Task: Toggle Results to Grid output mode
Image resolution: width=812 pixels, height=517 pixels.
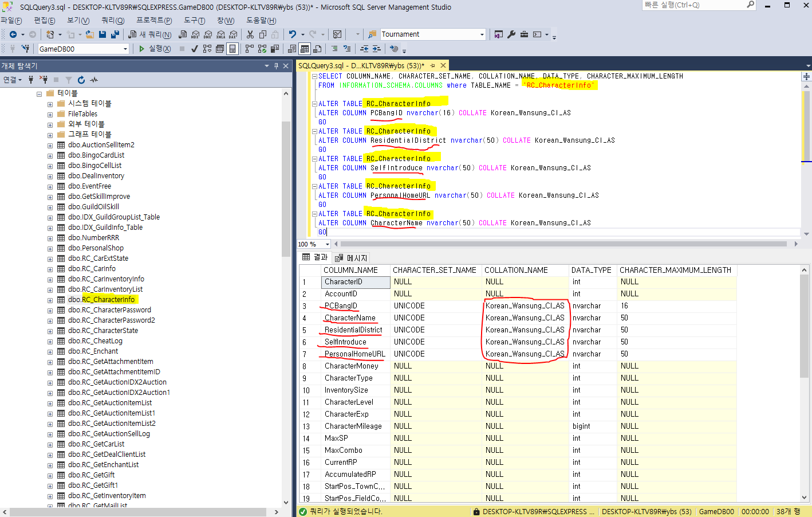Action: (x=305, y=49)
